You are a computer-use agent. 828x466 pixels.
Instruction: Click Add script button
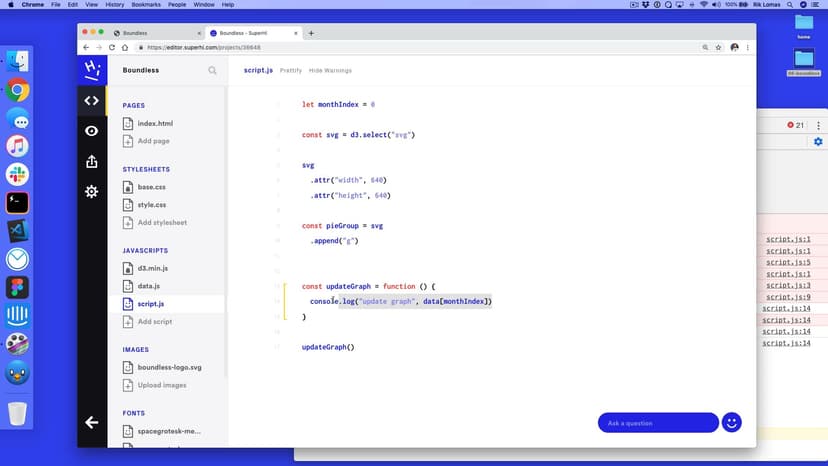point(154,322)
